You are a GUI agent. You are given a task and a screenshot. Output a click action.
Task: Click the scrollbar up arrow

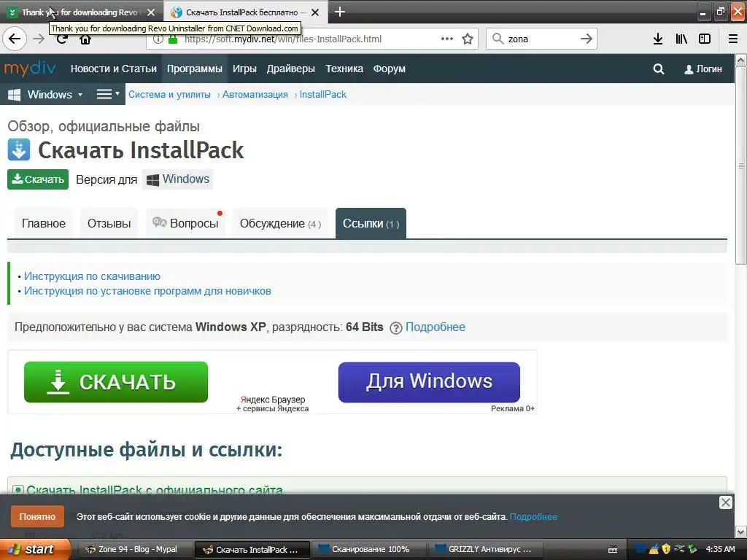[741, 60]
